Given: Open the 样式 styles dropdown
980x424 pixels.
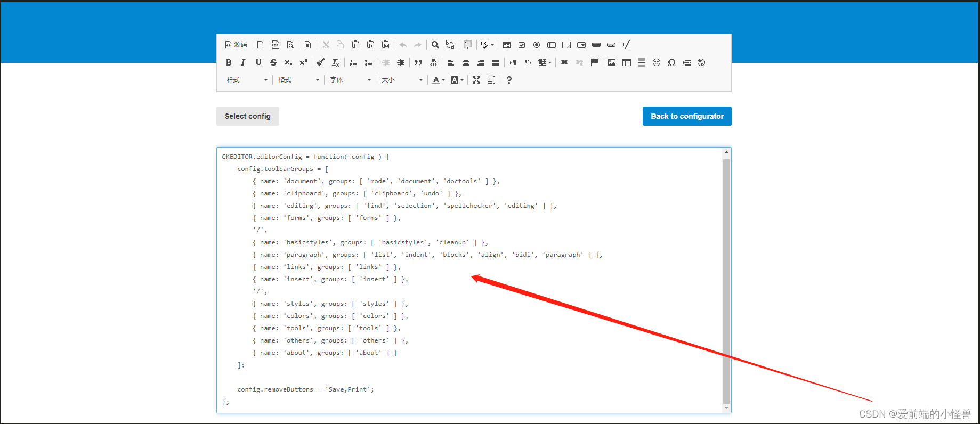Looking at the screenshot, I should (247, 80).
